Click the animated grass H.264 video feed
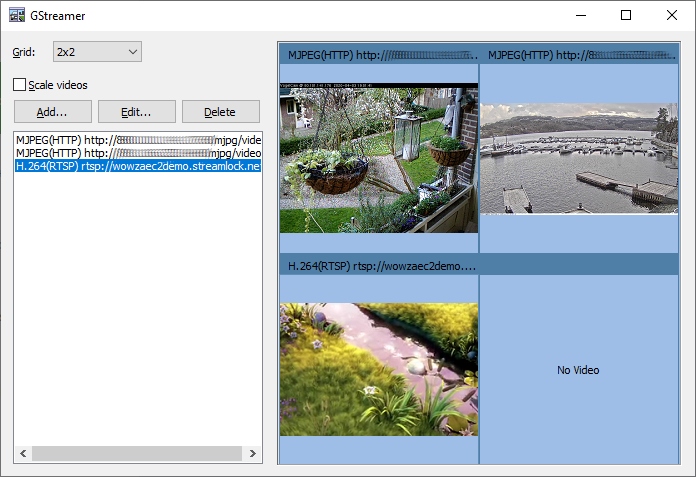The height and width of the screenshot is (477, 696). (379, 368)
